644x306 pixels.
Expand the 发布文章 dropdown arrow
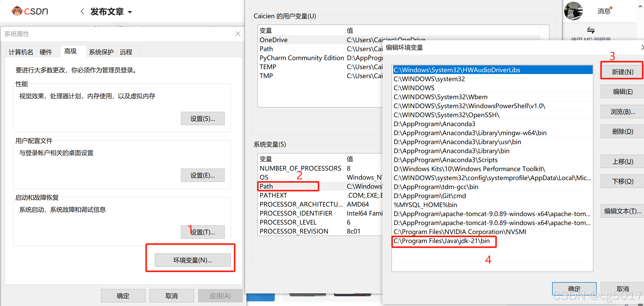[130, 12]
